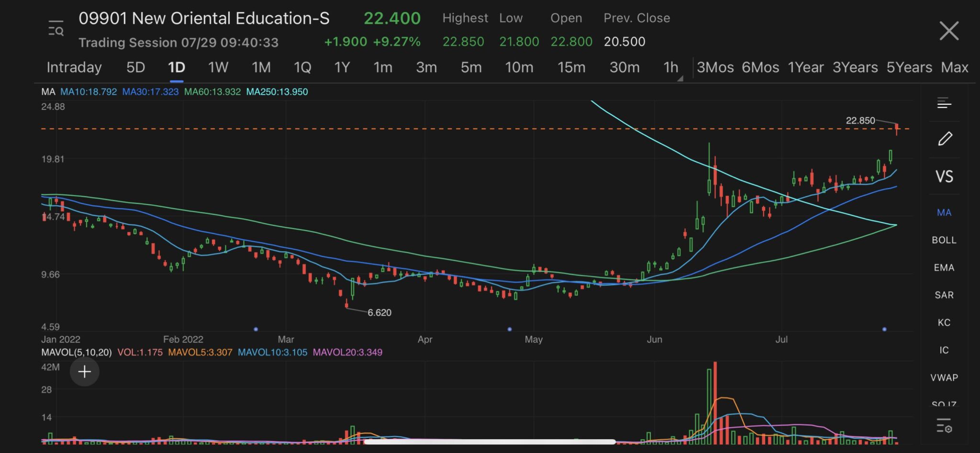The width and height of the screenshot is (980, 453).
Task: Click the bottom horizontal chart scrollbar
Action: 490,442
